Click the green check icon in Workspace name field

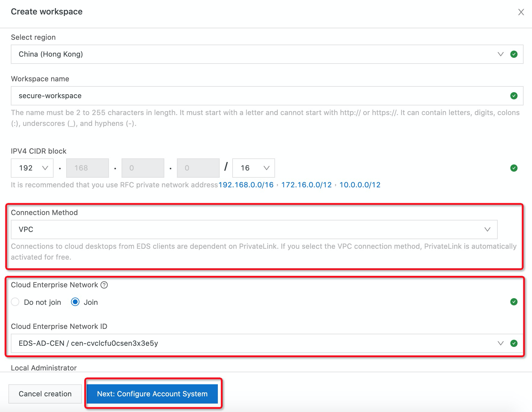click(x=514, y=96)
